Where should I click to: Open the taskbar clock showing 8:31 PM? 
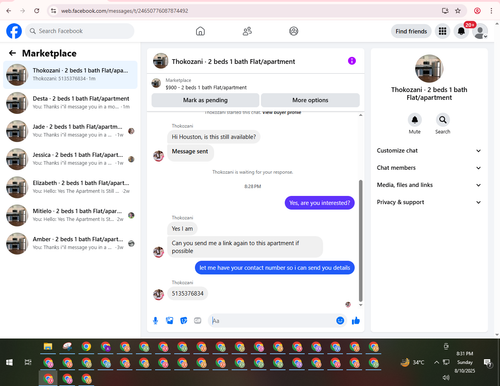[x=465, y=362]
